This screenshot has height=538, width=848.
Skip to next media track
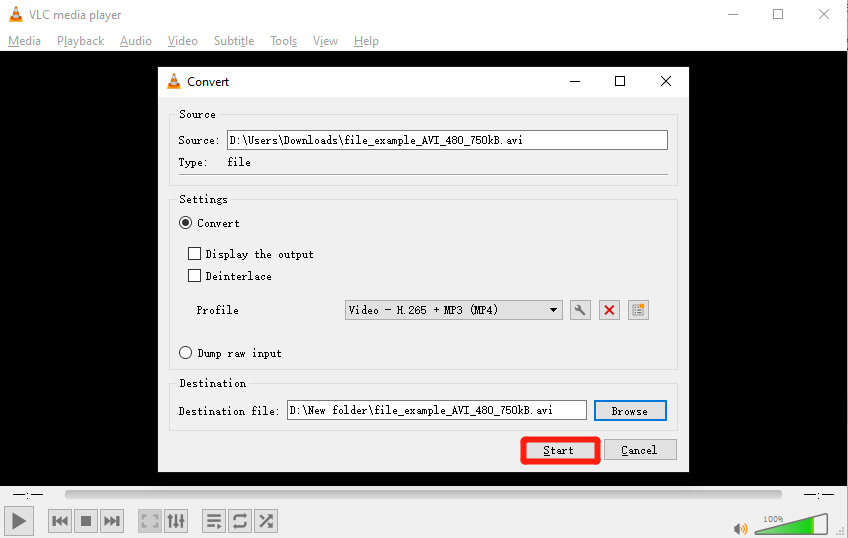(x=111, y=521)
